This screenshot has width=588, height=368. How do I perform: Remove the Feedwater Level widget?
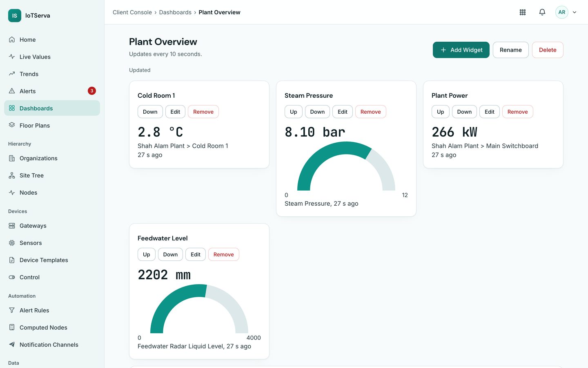coord(224,254)
